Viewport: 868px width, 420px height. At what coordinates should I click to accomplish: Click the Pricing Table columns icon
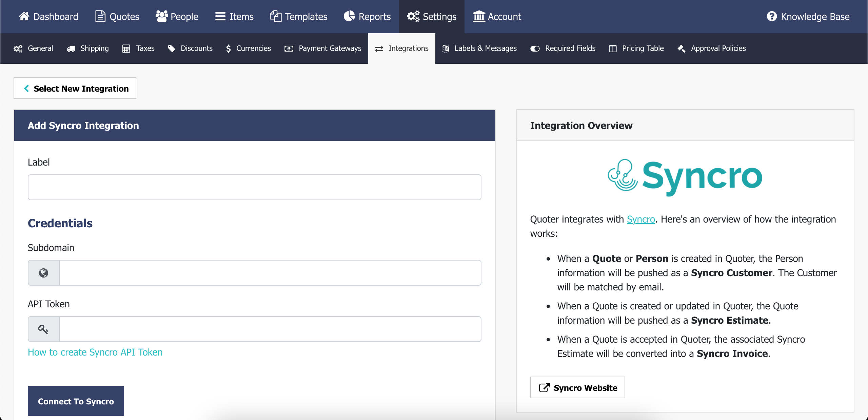pyautogui.click(x=613, y=49)
